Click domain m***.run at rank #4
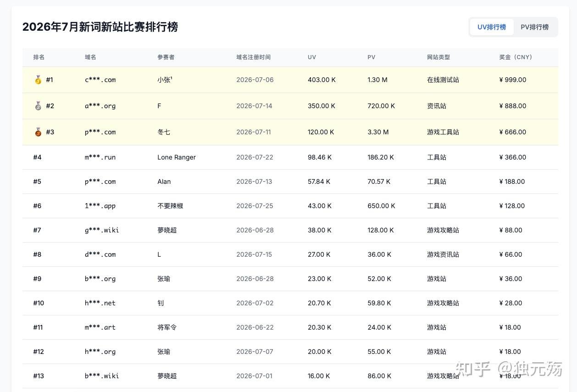The image size is (577, 392). coord(100,157)
